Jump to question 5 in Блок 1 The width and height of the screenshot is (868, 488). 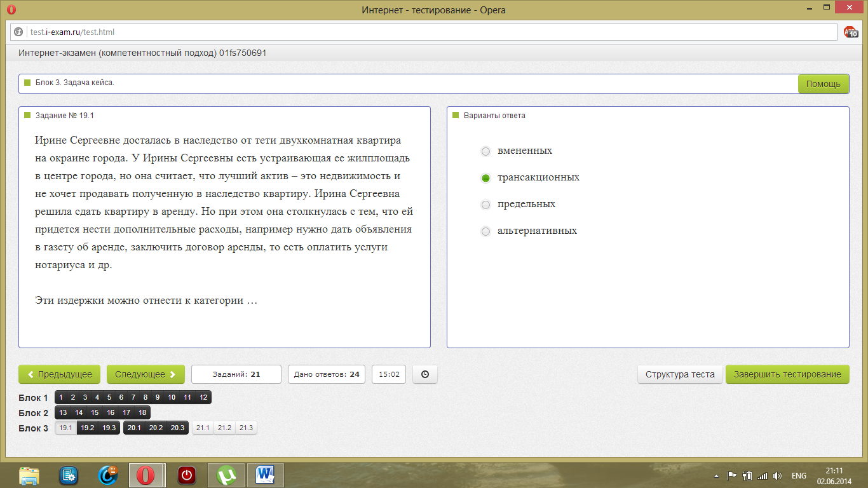pyautogui.click(x=109, y=397)
